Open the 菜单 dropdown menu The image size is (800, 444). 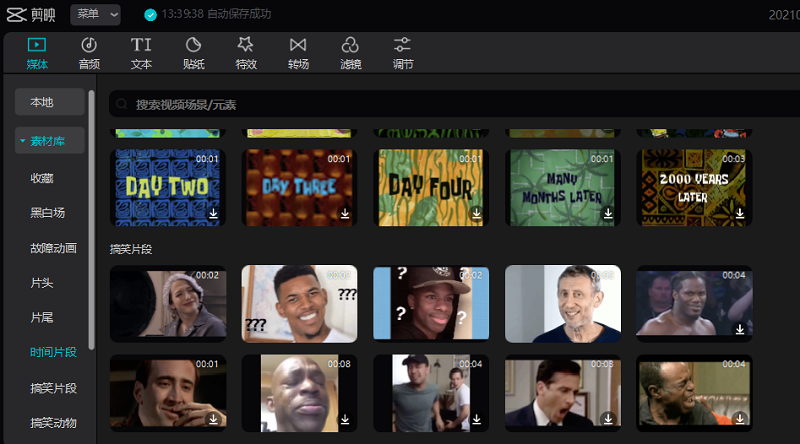[95, 14]
